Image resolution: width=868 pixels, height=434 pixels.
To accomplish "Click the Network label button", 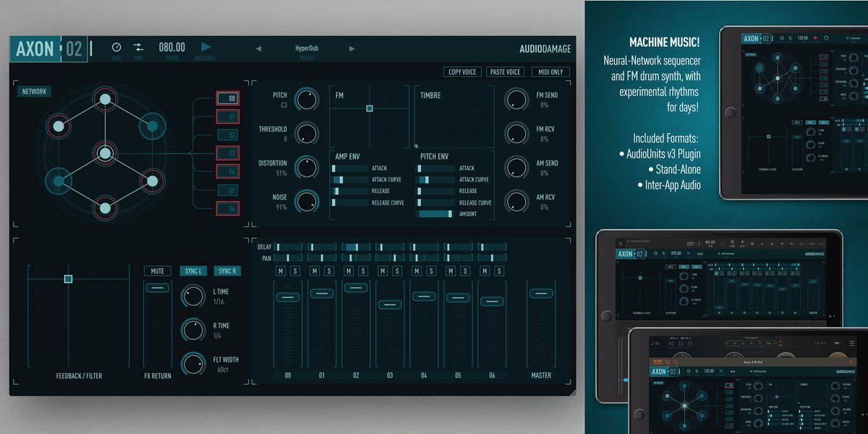I will 34,92.
